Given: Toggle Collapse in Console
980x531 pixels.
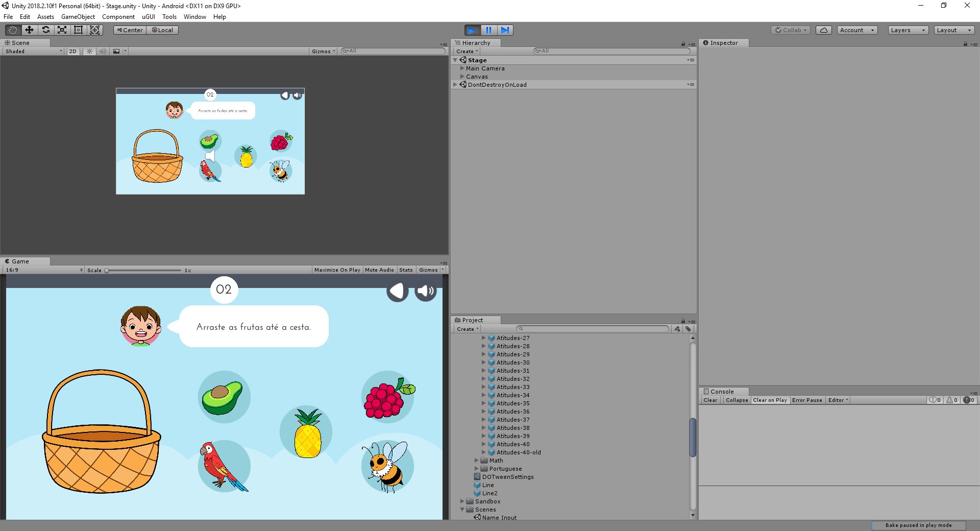Looking at the screenshot, I should click(x=737, y=400).
